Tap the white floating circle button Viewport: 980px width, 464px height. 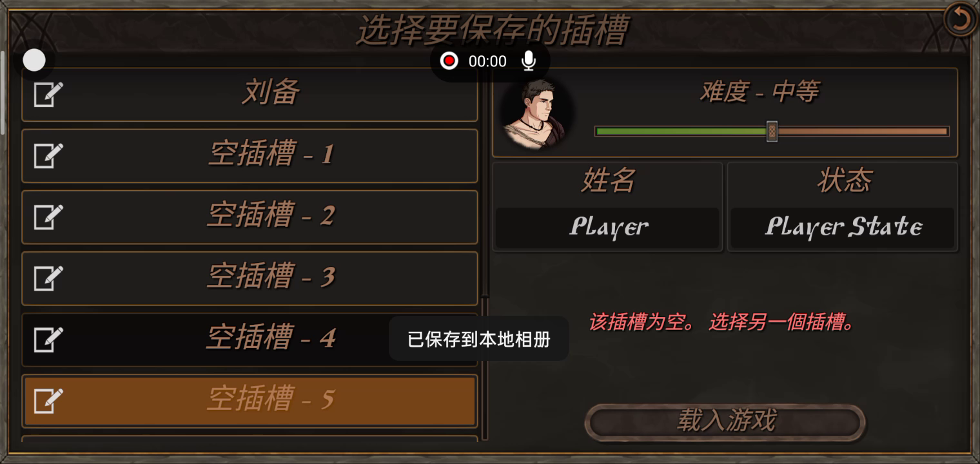[34, 61]
